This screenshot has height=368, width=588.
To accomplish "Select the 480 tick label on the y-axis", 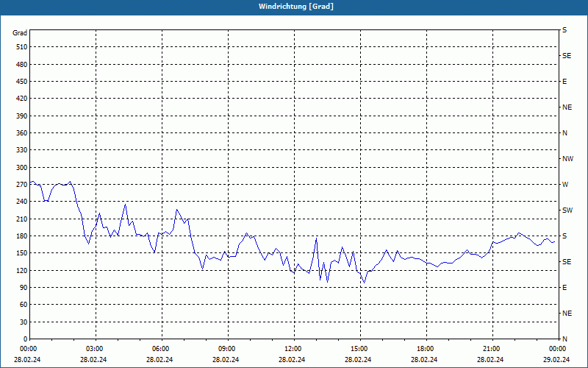I will (22, 65).
